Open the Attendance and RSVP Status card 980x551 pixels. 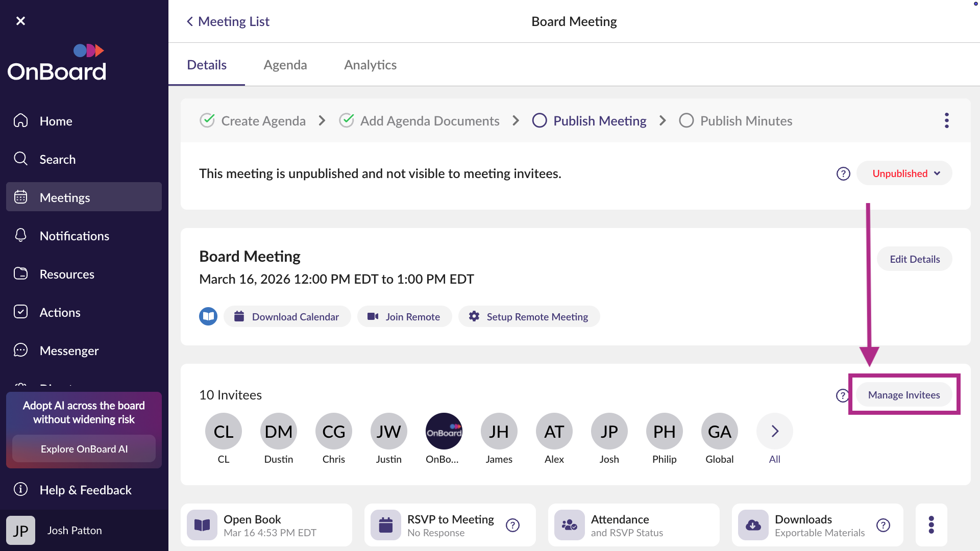(633, 525)
